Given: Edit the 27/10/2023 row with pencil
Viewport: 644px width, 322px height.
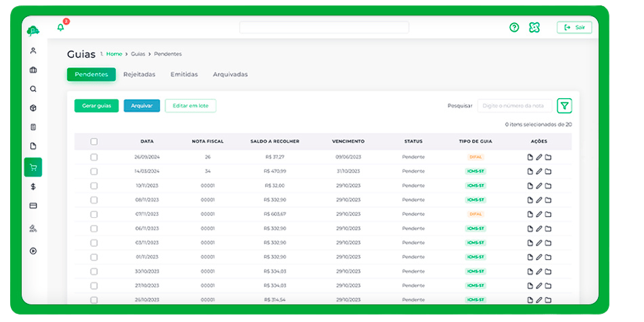Looking at the screenshot, I should 539,286.
